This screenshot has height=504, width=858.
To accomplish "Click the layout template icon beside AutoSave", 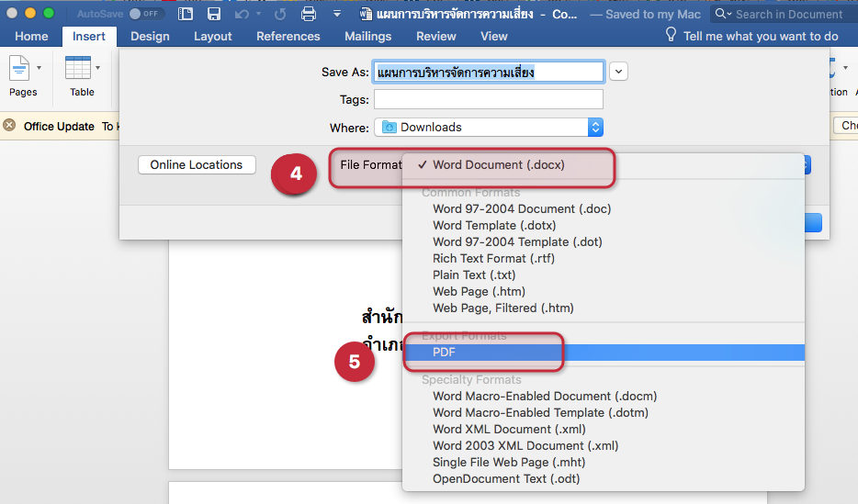I will [186, 14].
